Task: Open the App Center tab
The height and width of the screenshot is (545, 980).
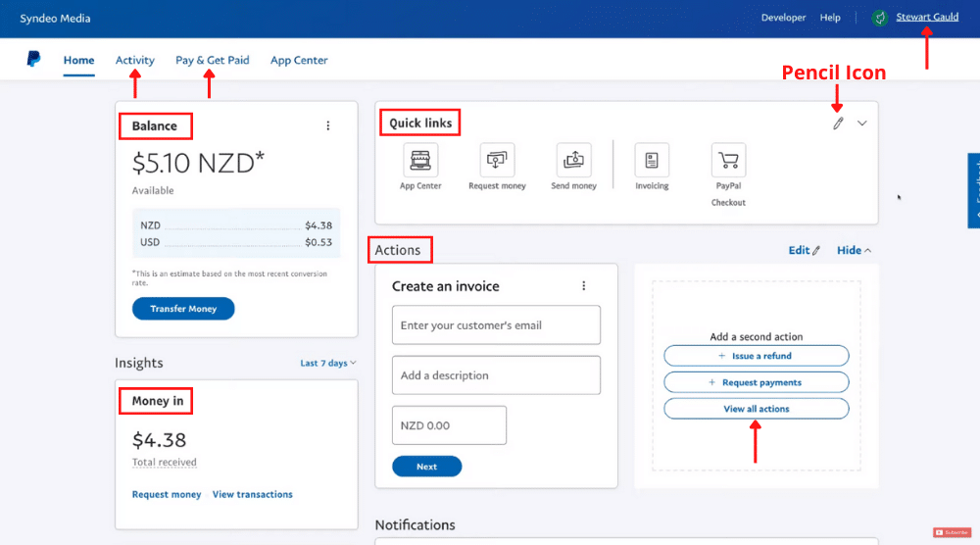Action: click(x=299, y=60)
